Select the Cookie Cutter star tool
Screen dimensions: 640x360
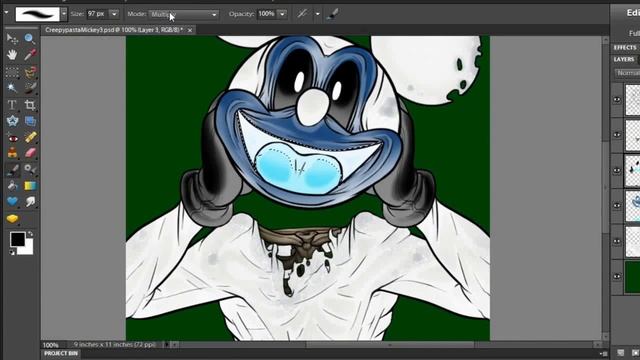[x=12, y=121]
